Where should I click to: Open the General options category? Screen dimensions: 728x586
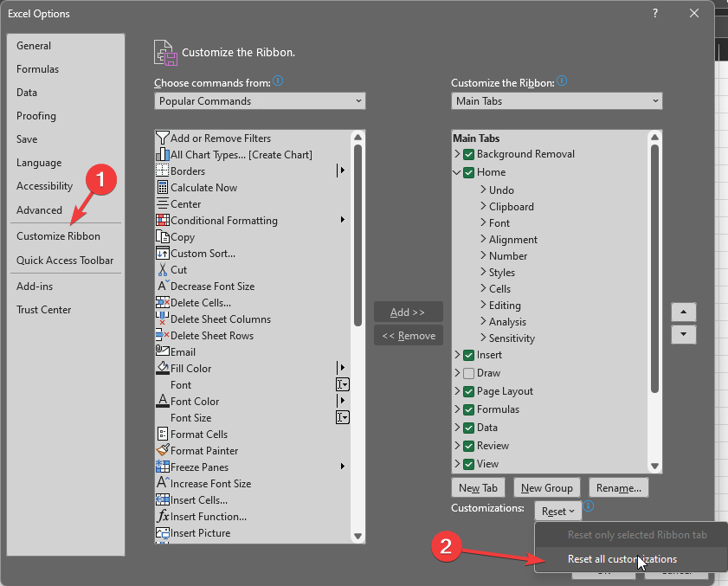[34, 46]
